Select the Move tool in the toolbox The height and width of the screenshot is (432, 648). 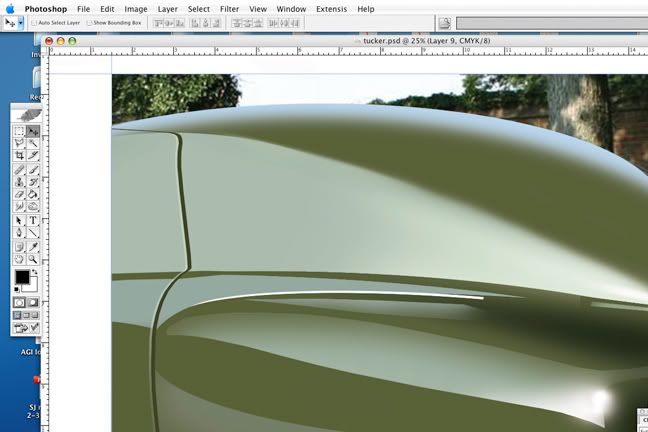pyautogui.click(x=33, y=131)
